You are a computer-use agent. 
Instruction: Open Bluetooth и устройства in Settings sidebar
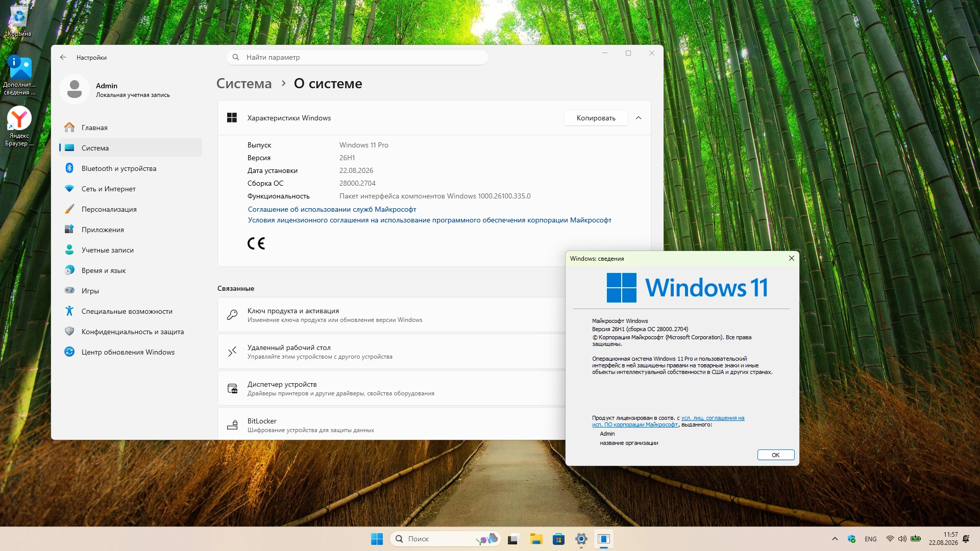click(x=131, y=168)
